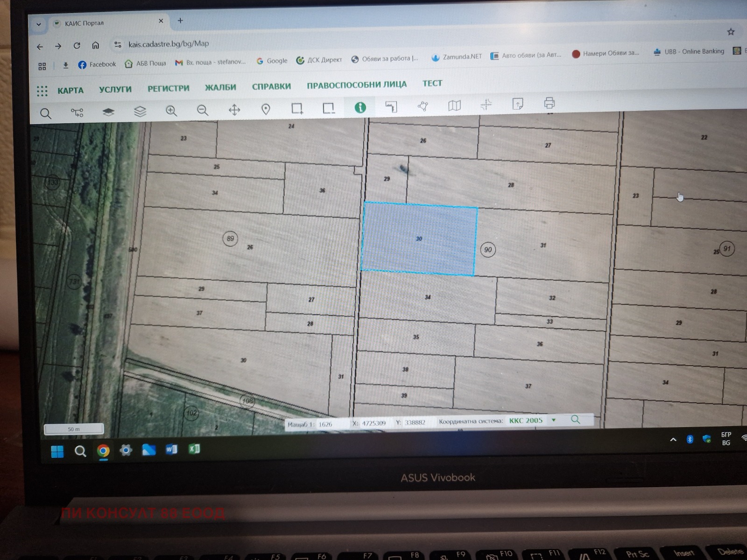The image size is (747, 560).
Task: Open the УСЛУГИ menu
Action: [115, 89]
